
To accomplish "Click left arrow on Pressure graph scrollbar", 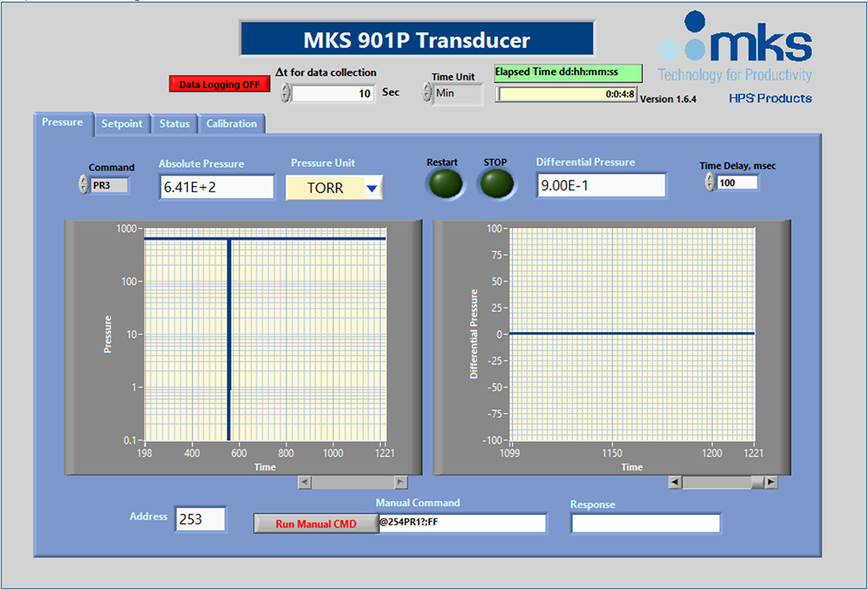I will 305,482.
